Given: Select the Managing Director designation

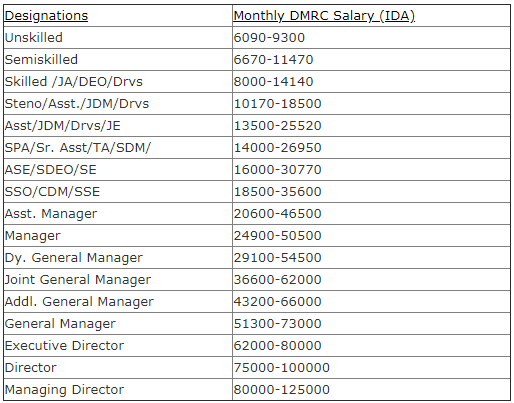Looking at the screenshot, I should 64,390.
